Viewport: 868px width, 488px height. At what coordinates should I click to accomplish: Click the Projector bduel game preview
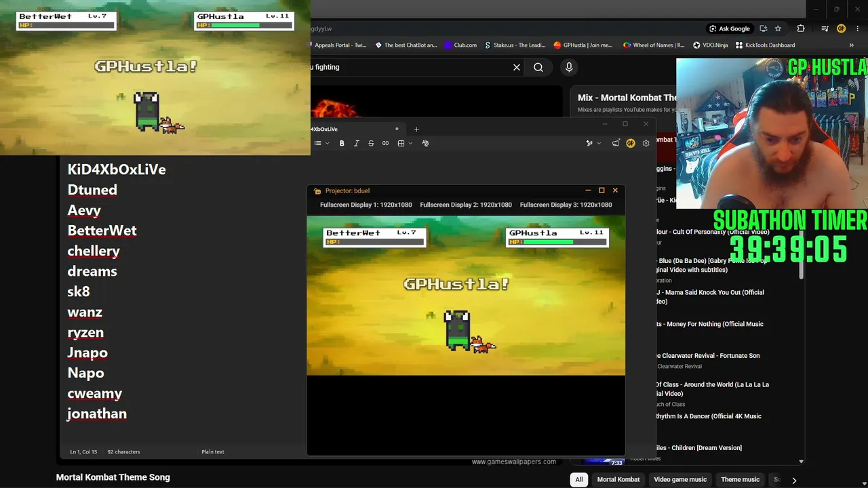pyautogui.click(x=466, y=296)
